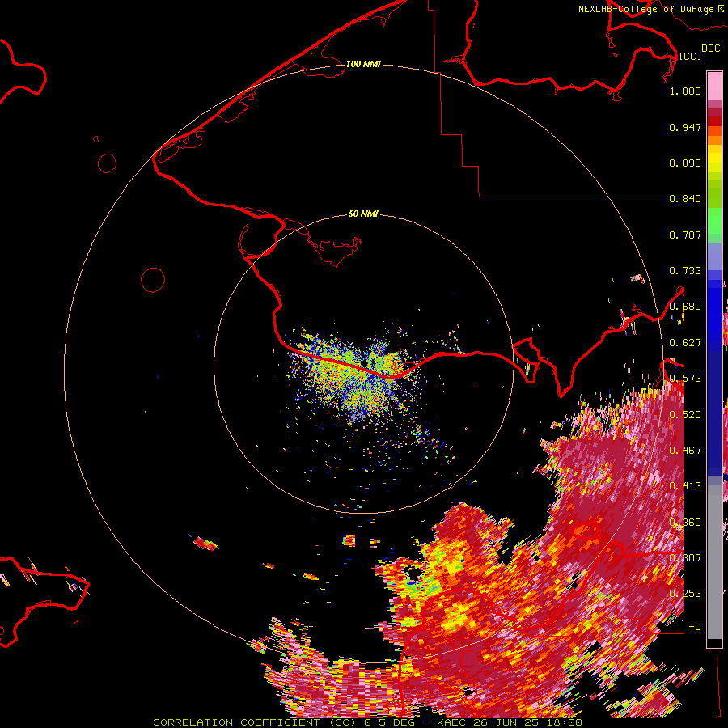Click the gray segment of color bar
This screenshot has height=728, width=728.
pyautogui.click(x=714, y=562)
